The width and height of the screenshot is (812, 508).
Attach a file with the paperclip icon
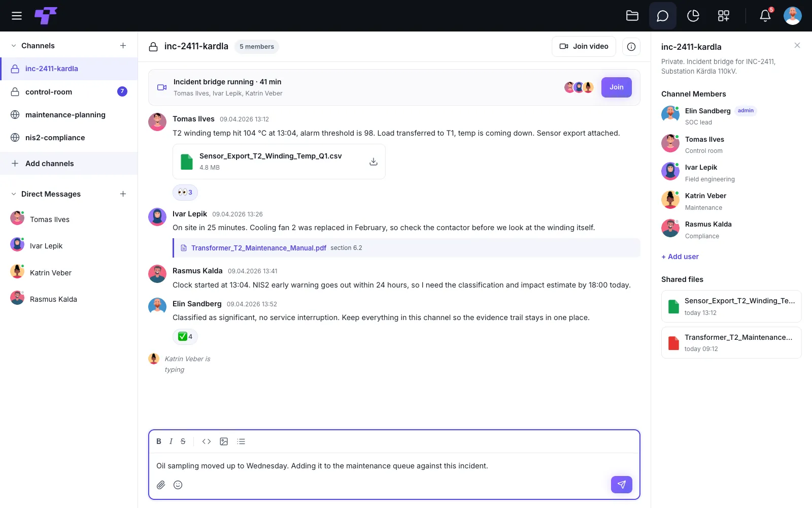(161, 485)
